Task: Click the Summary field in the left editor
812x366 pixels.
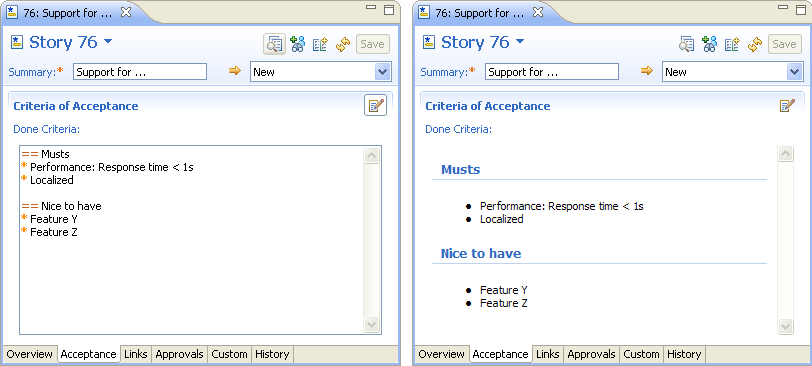Action: point(140,72)
